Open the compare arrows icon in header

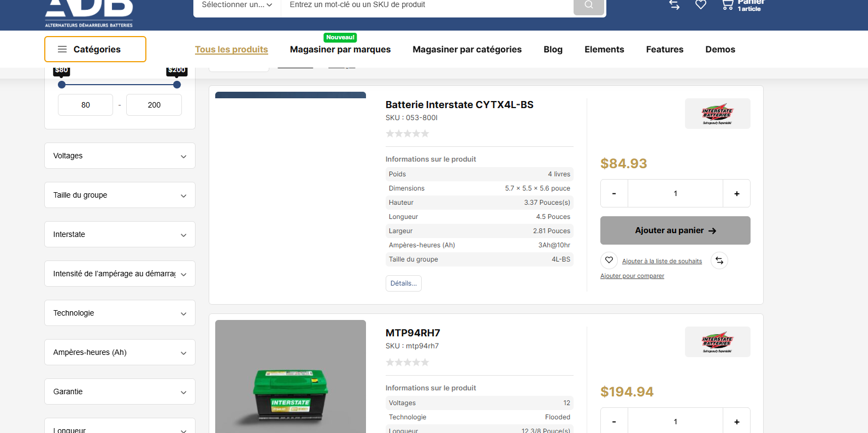675,4
